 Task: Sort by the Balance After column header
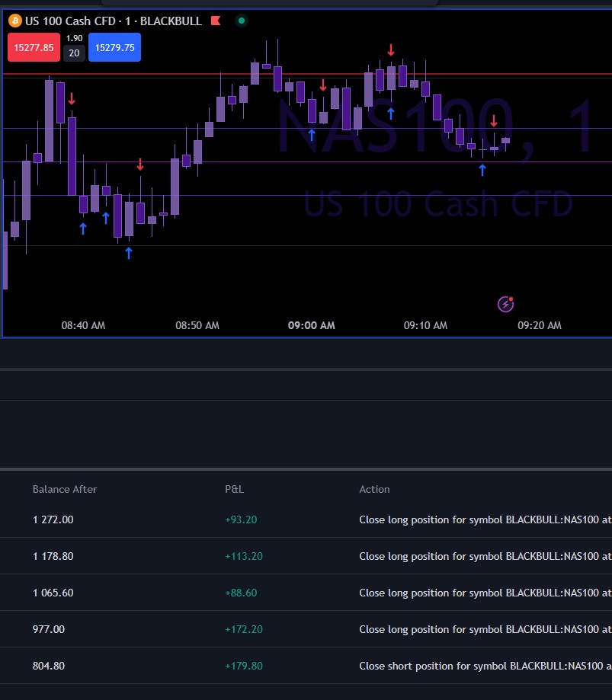pyautogui.click(x=65, y=489)
